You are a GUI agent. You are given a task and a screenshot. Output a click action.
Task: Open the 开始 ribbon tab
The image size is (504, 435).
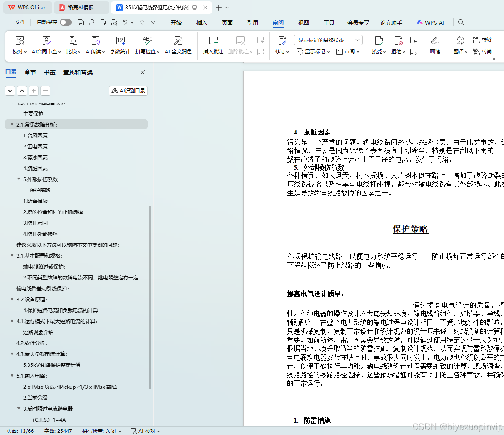click(176, 22)
